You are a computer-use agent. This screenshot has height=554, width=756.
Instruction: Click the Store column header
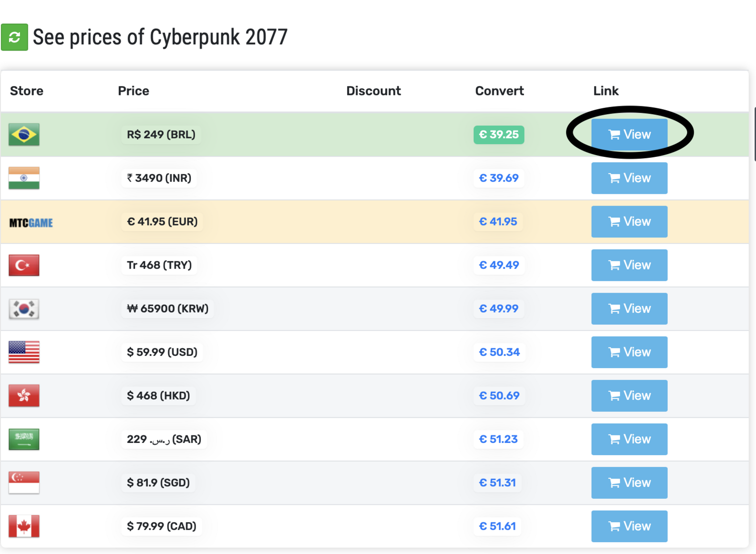click(26, 91)
